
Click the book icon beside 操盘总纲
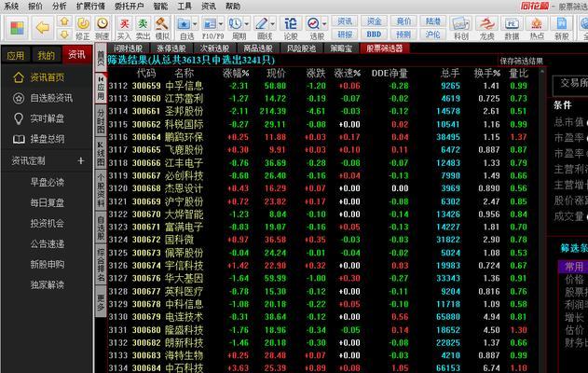(x=19, y=139)
